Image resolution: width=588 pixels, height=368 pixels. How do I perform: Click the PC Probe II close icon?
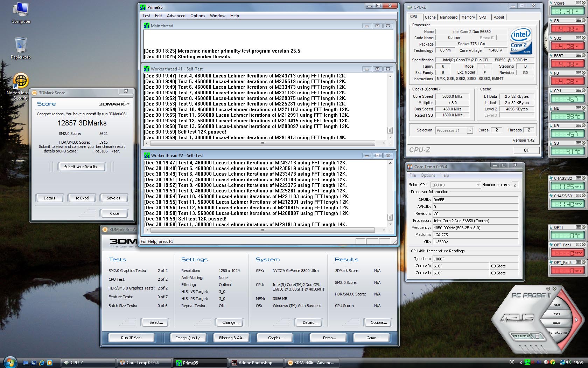[x=554, y=288]
